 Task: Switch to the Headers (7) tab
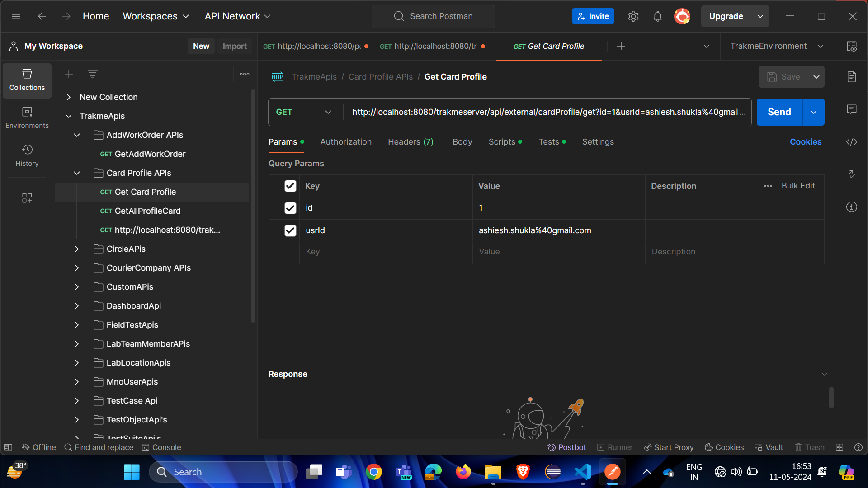[410, 142]
